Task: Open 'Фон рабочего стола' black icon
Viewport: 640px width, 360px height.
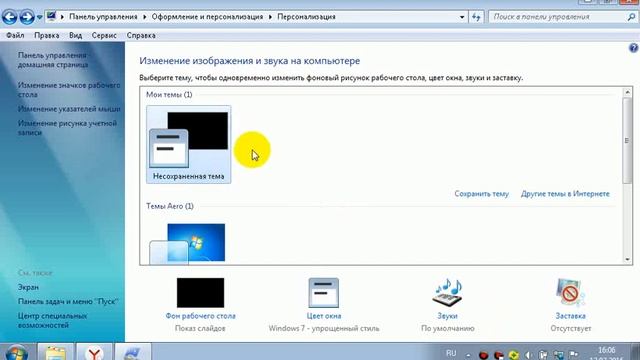Action: tap(200, 293)
